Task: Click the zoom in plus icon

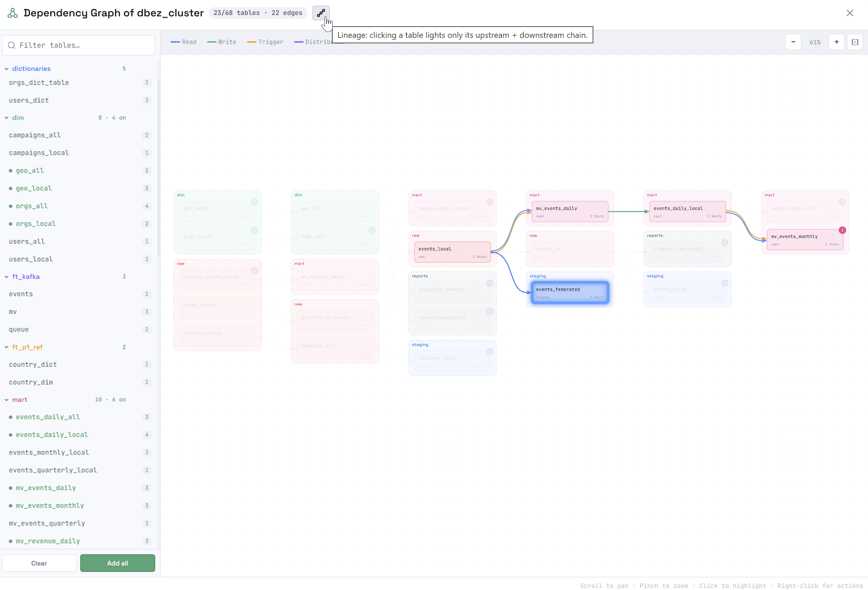Action: click(x=837, y=42)
